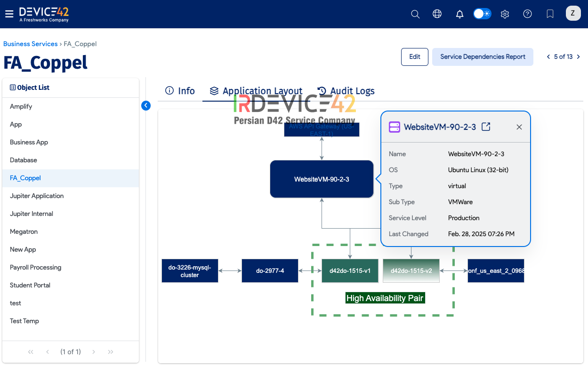Open the settings gear icon
The width and height of the screenshot is (588, 366).
pos(505,14)
